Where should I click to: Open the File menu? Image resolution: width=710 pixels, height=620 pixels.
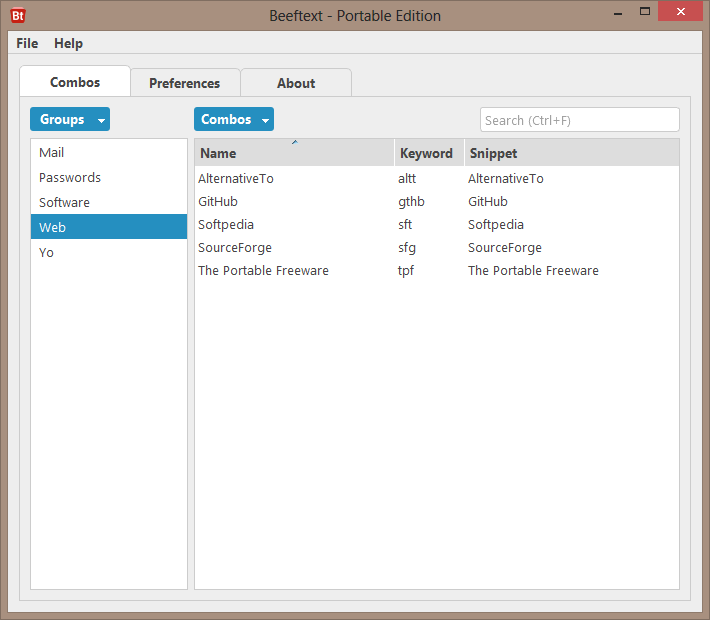pyautogui.click(x=27, y=43)
